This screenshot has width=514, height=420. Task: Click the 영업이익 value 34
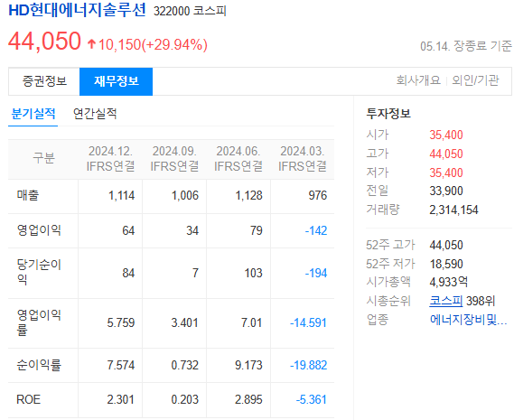pos(192,230)
